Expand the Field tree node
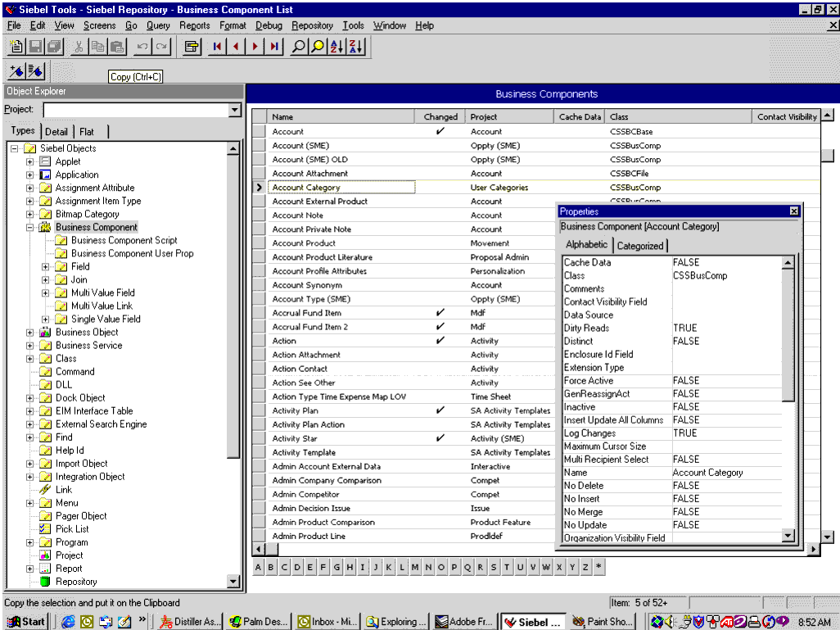 click(46, 266)
